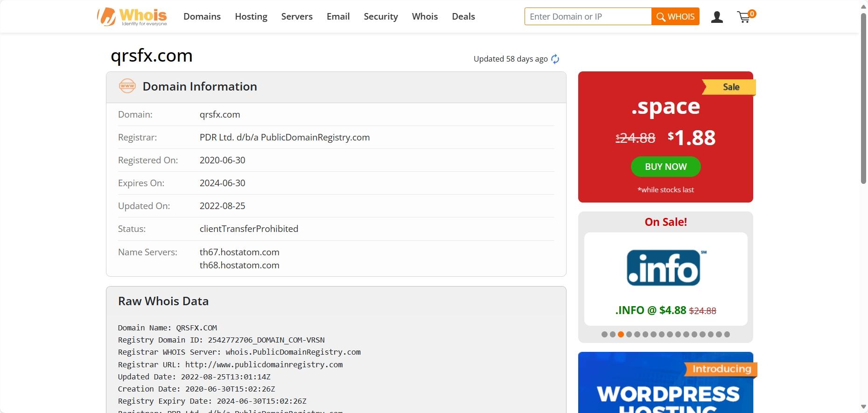Viewport: 868px width, 413px height.
Task: Open the Hosting menu
Action: pyautogui.click(x=251, y=17)
